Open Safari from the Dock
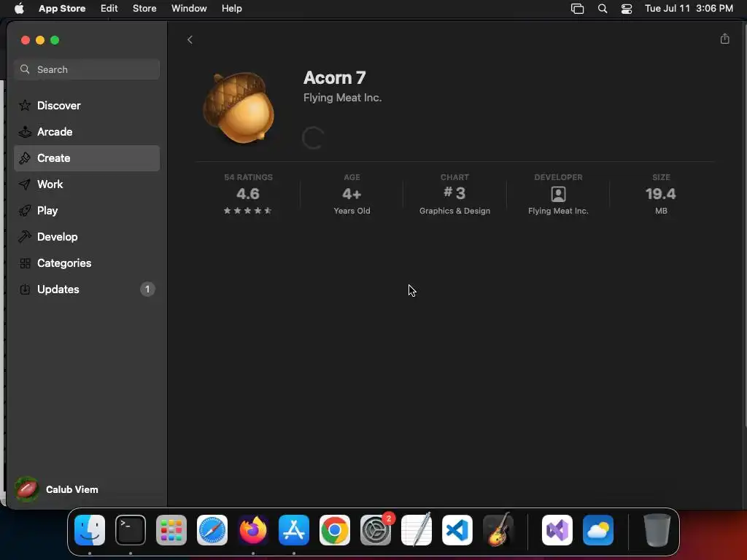The width and height of the screenshot is (747, 560). click(x=212, y=530)
